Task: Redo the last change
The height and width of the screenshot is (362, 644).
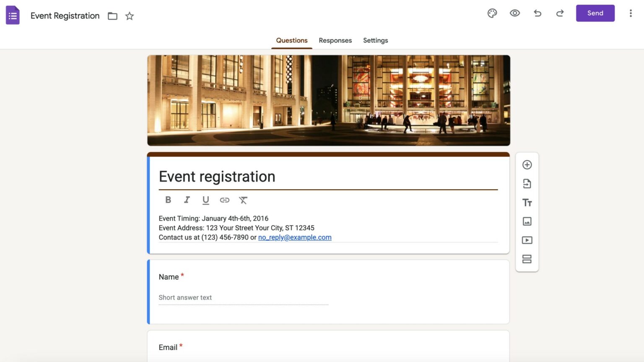Action: (560, 13)
